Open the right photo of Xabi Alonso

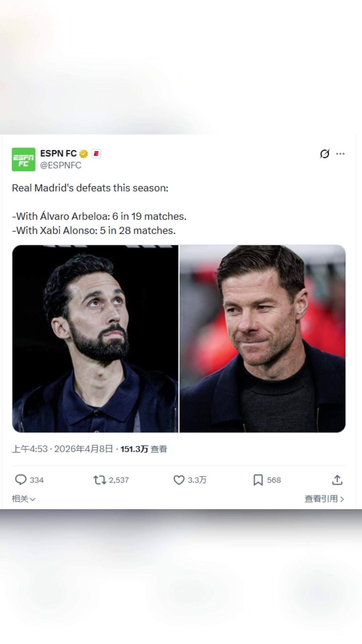(262, 338)
